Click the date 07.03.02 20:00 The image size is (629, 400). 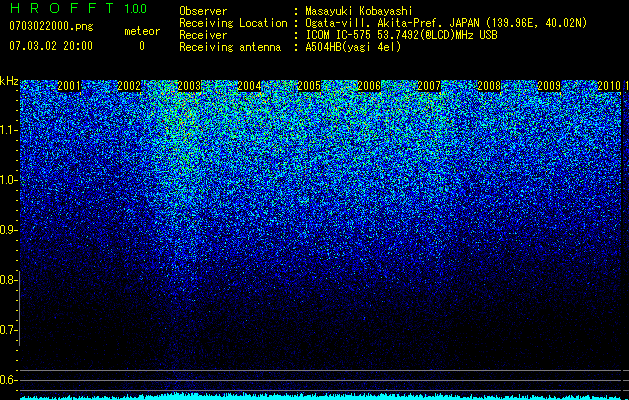pyautogui.click(x=51, y=46)
